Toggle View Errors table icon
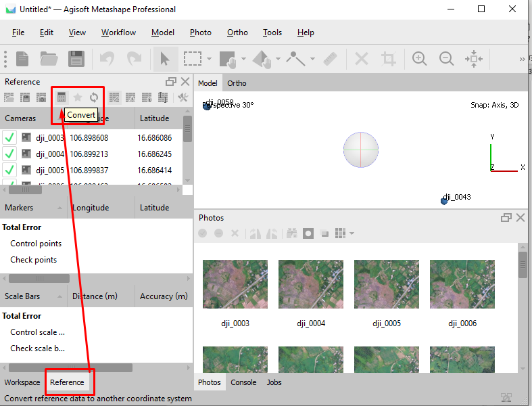Viewport: 532px width, 406px height. [130, 98]
